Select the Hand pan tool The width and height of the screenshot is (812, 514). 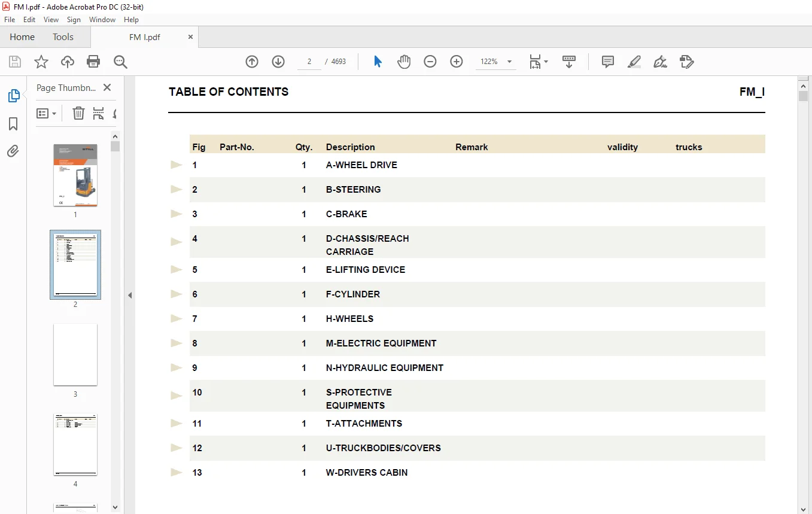pos(404,62)
